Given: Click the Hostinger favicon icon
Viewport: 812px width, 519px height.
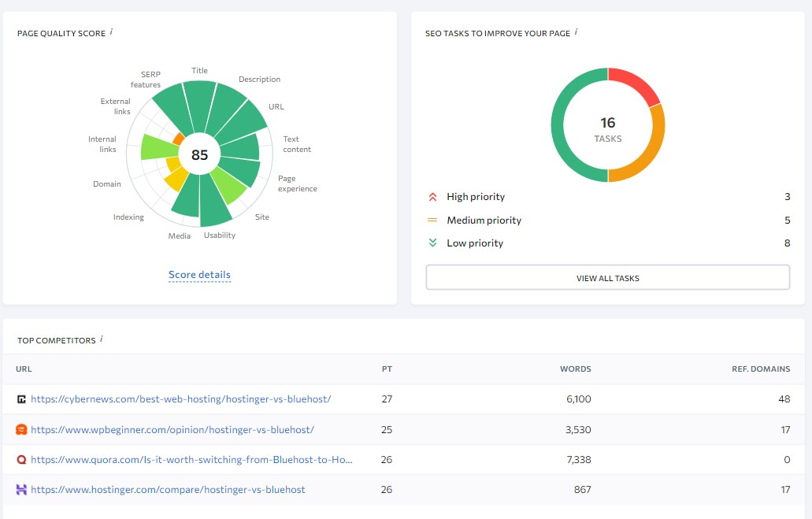Looking at the screenshot, I should (x=21, y=490).
